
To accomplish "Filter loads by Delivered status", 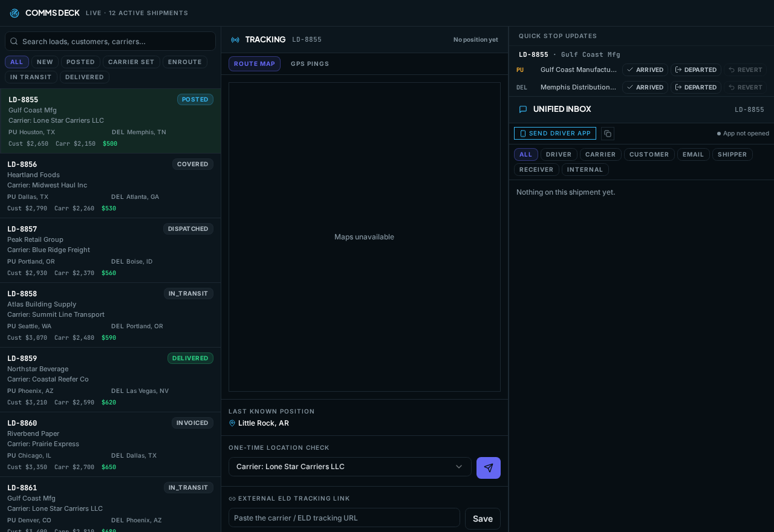I will pos(85,77).
